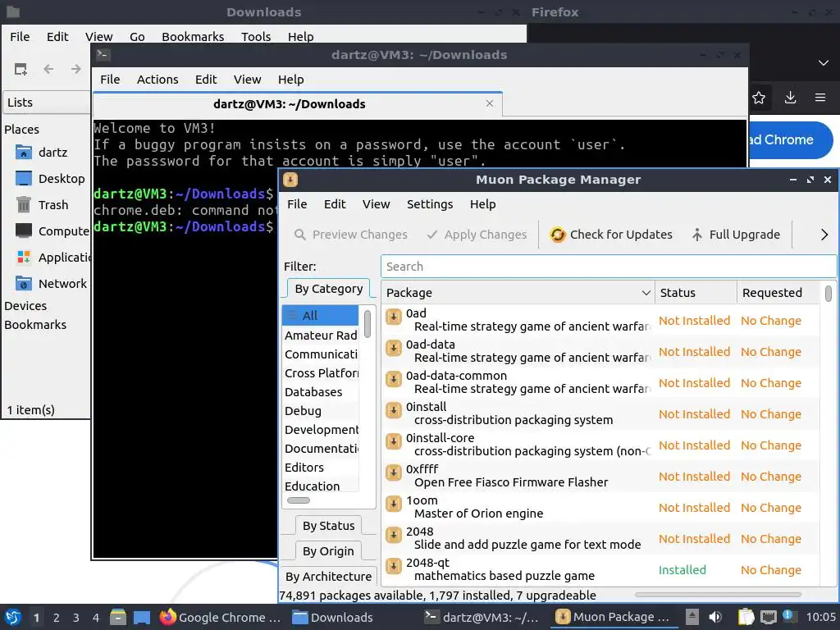Open terminal Actions menu
Image resolution: width=840 pixels, height=630 pixels.
click(157, 80)
